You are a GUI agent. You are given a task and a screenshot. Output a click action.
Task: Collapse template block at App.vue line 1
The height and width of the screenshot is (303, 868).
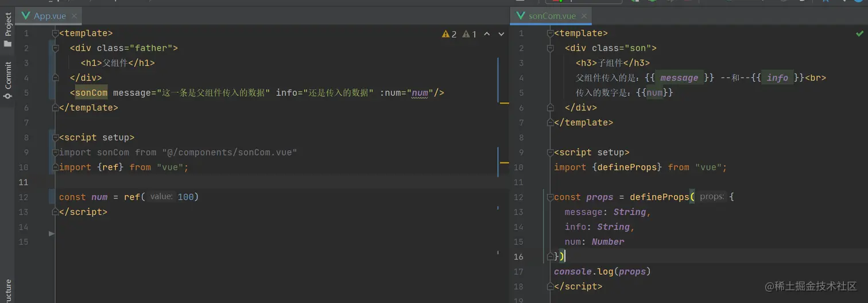55,34
